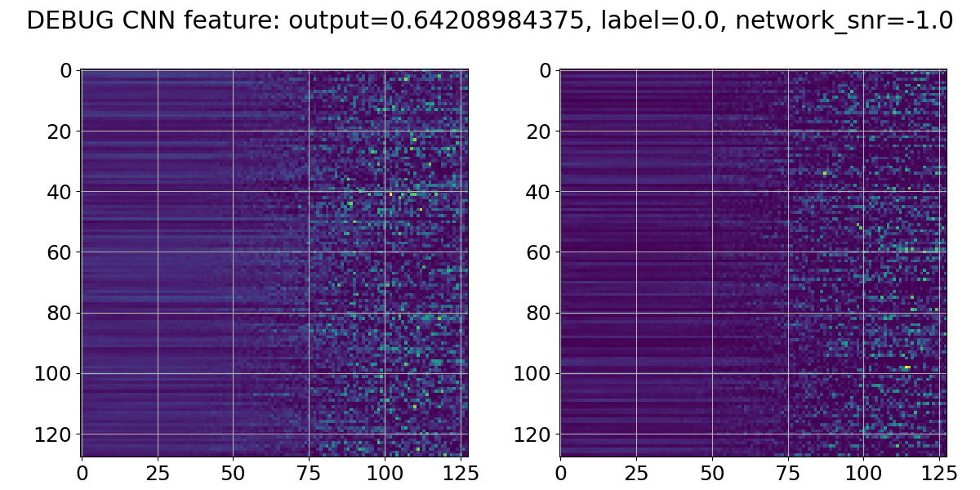Select y-axis tick 80 on left heatmap
The height and width of the screenshot is (490, 980).
(58, 313)
